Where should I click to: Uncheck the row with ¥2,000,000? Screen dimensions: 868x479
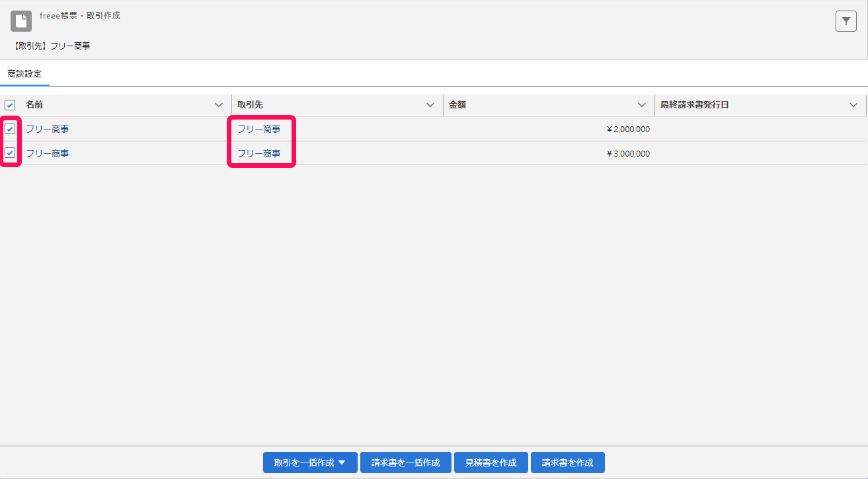click(10, 129)
